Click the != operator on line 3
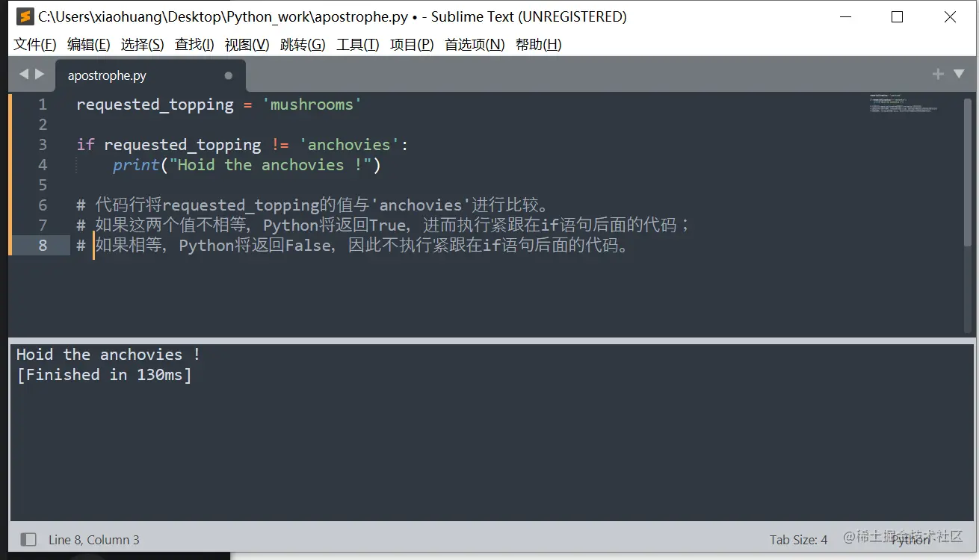The height and width of the screenshot is (560, 979). coord(280,145)
